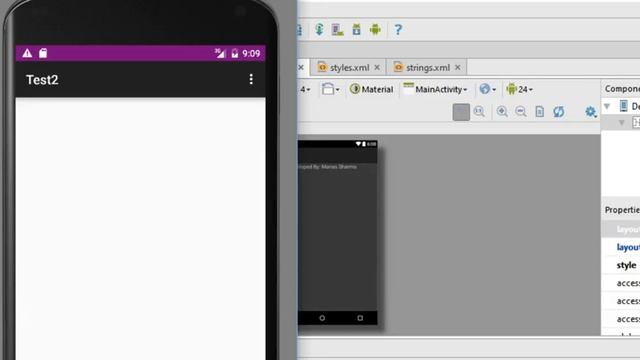Click the home button in layout preview
The width and height of the screenshot is (640, 360).
322,318
